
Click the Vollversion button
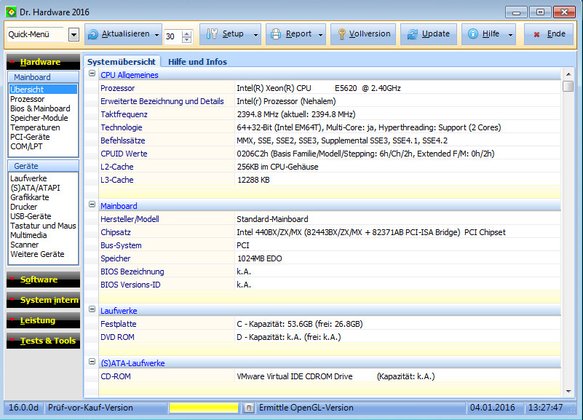[363, 34]
